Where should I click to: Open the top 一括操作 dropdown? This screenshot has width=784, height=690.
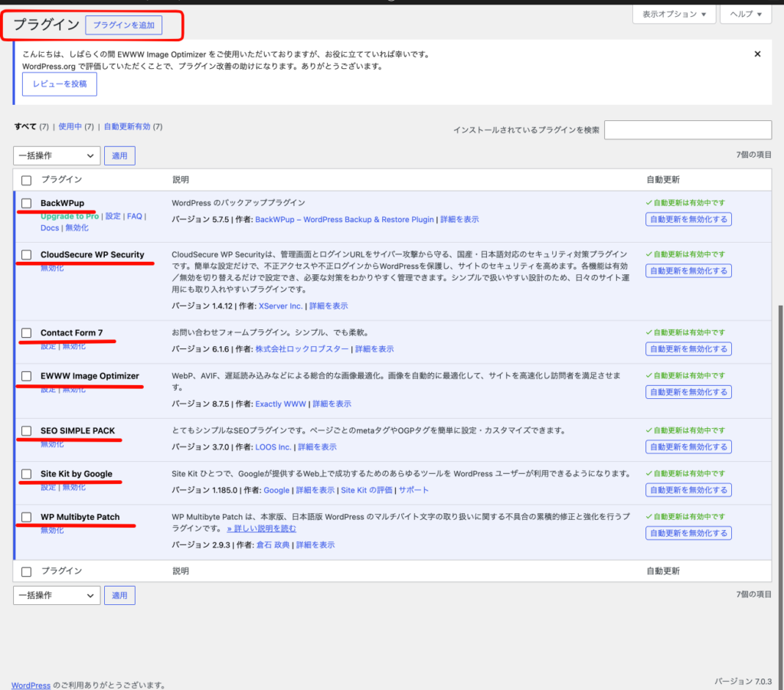coord(57,155)
